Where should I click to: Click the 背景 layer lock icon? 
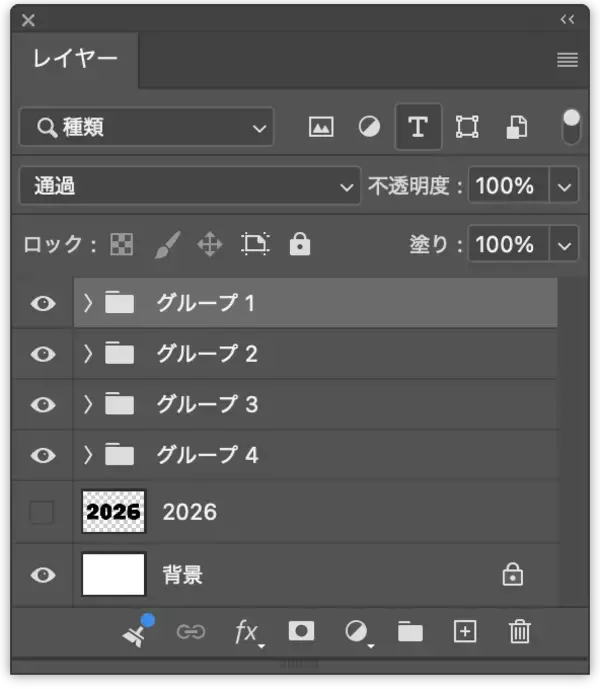point(513,574)
